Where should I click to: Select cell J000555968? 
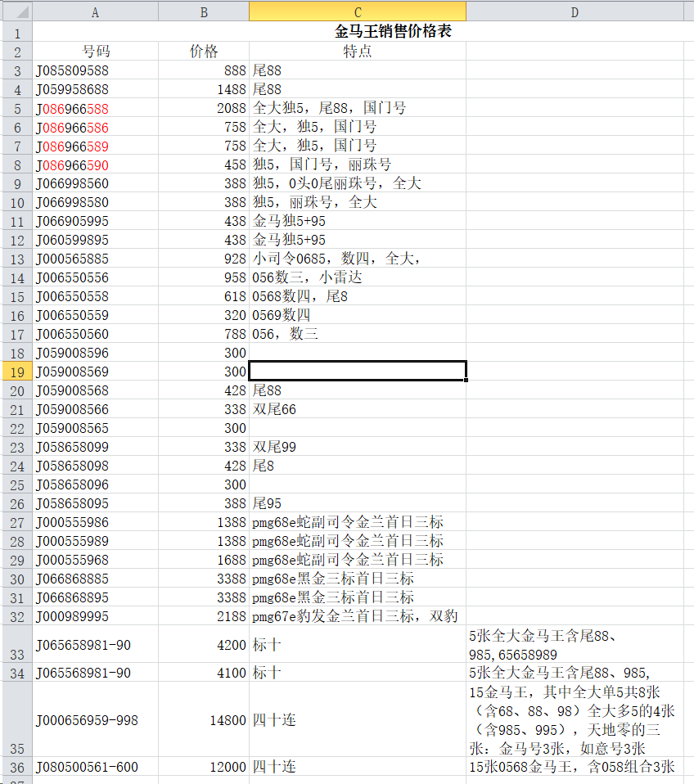tap(96, 560)
